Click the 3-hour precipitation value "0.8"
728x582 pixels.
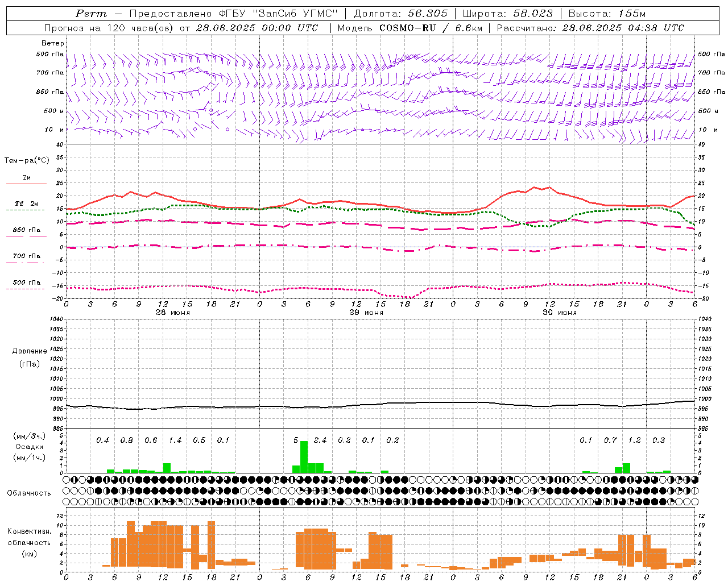127,440
